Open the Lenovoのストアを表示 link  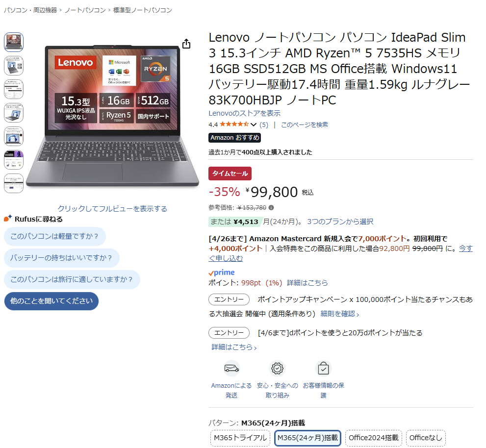coord(245,113)
